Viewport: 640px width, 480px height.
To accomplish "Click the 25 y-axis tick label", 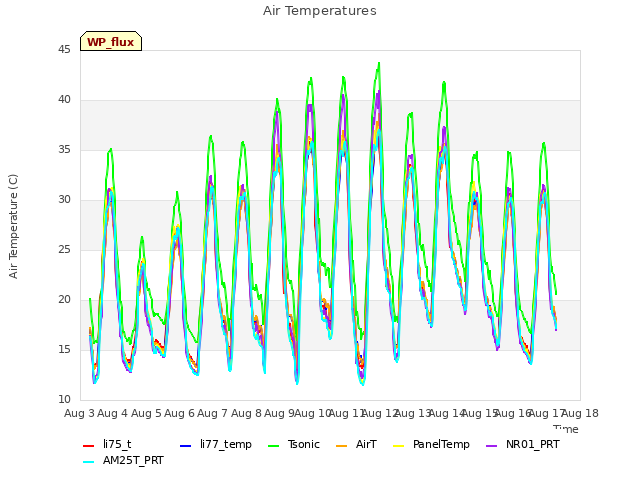I will click(x=64, y=250).
